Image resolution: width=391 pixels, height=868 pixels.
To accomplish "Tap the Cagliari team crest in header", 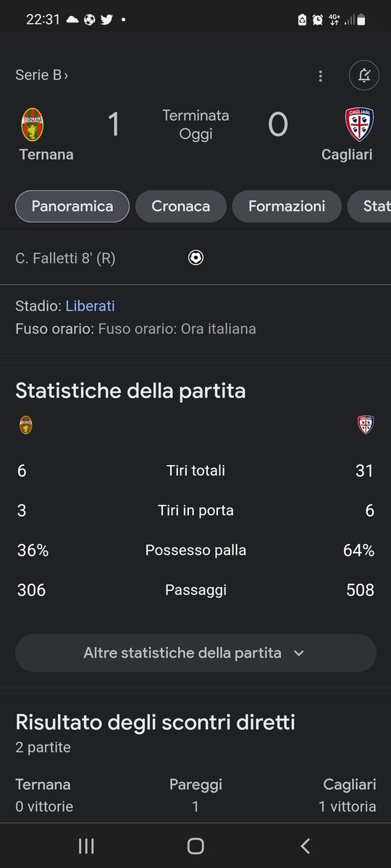I will (x=359, y=124).
